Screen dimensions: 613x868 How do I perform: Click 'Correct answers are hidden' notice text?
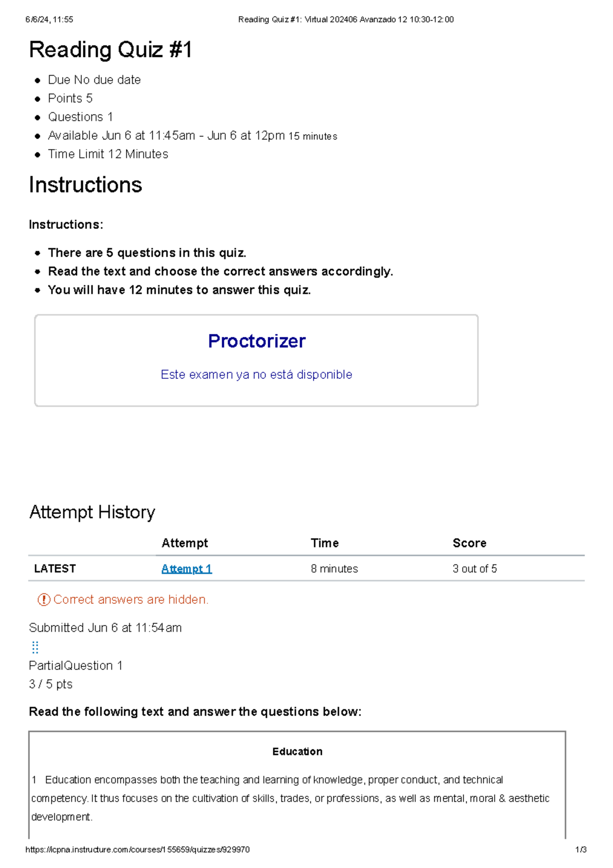coord(131,599)
